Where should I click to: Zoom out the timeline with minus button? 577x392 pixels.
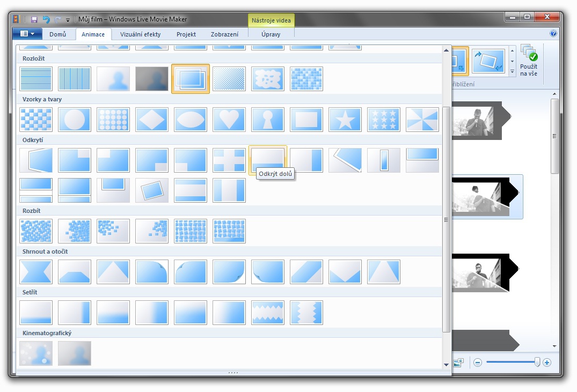tap(478, 363)
